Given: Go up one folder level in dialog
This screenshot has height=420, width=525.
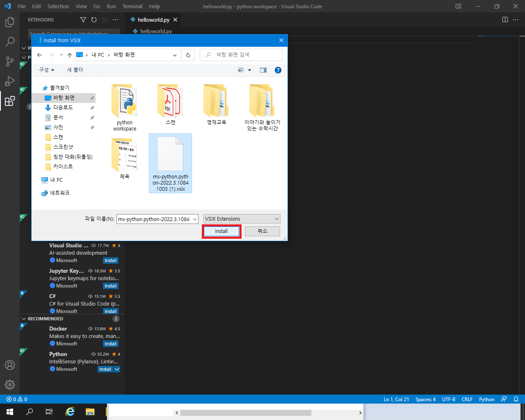Looking at the screenshot, I should (70, 55).
